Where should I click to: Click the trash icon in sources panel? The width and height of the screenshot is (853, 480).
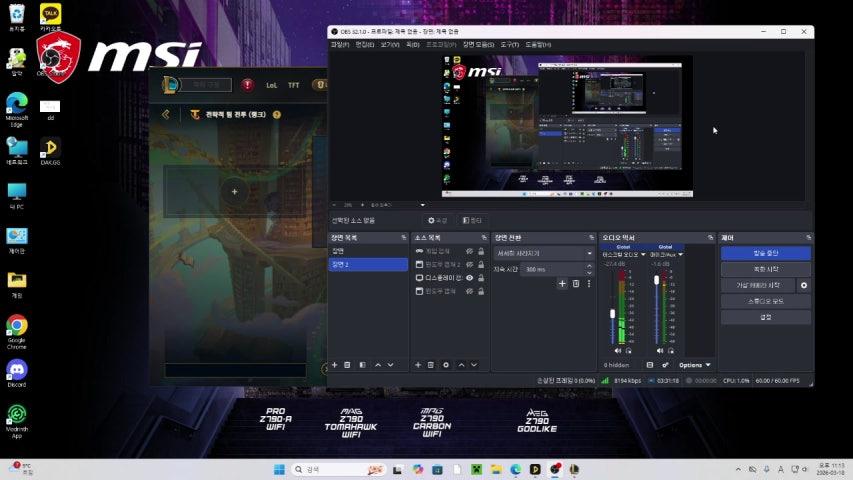pos(431,365)
